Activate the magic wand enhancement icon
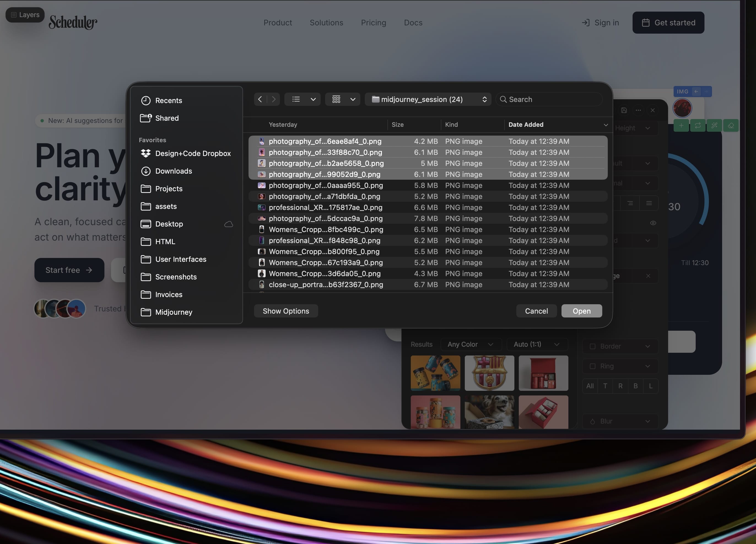The width and height of the screenshot is (756, 544). [714, 125]
